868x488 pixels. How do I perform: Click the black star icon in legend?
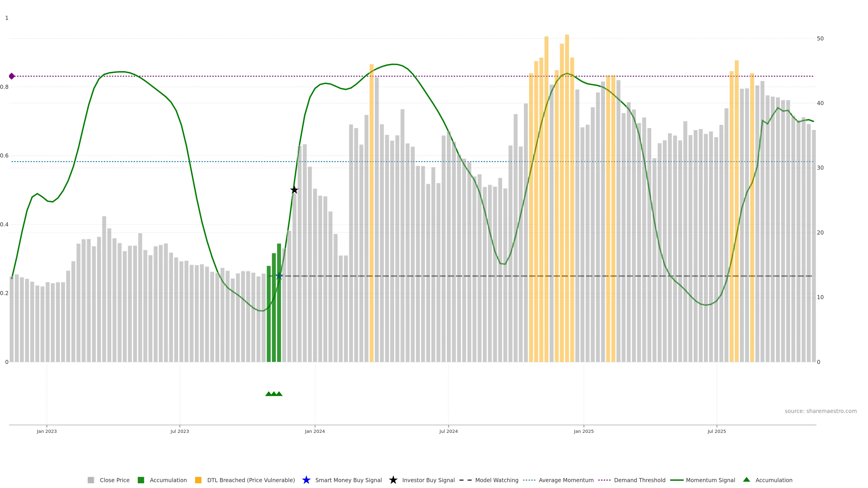tap(393, 480)
